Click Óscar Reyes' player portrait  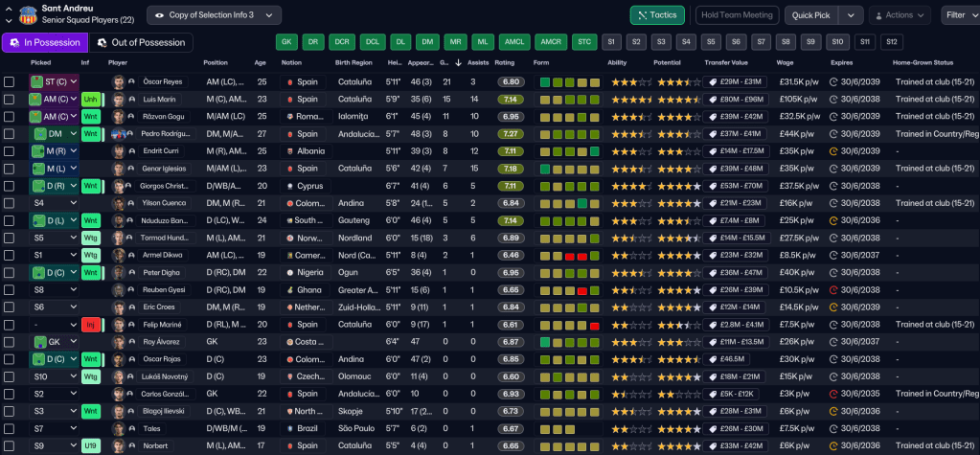point(119,82)
